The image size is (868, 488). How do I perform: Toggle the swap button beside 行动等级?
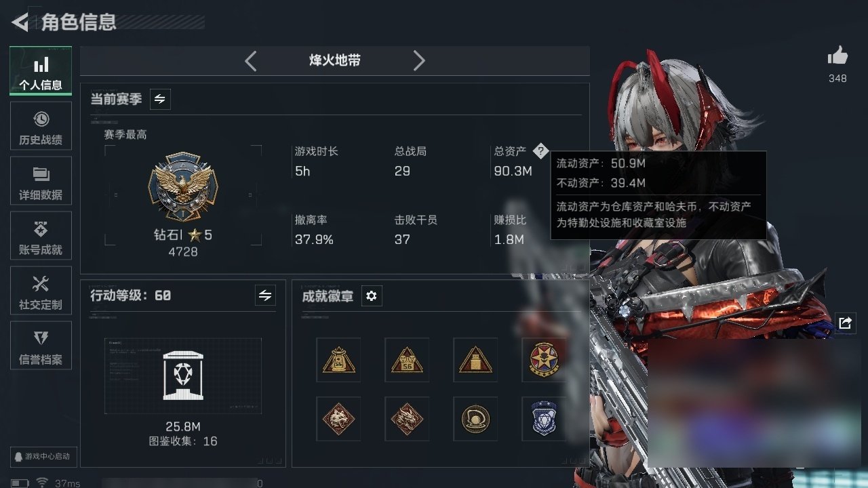coord(265,296)
